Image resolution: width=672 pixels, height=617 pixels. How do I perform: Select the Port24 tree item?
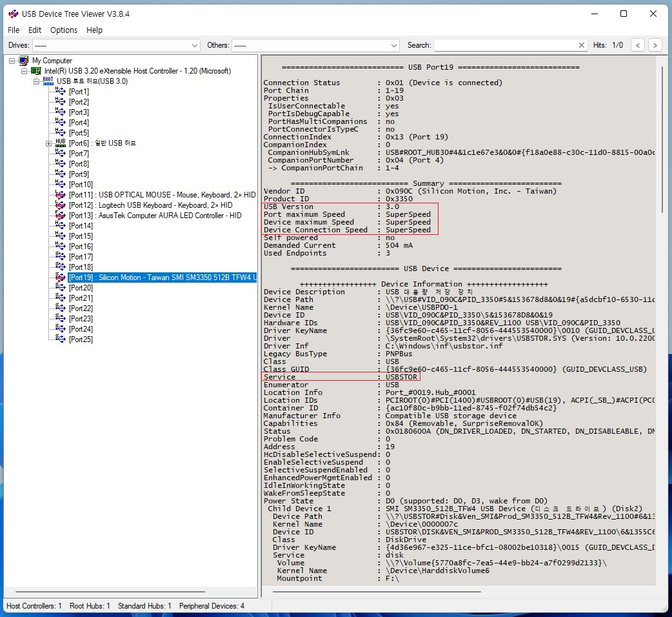click(81, 329)
